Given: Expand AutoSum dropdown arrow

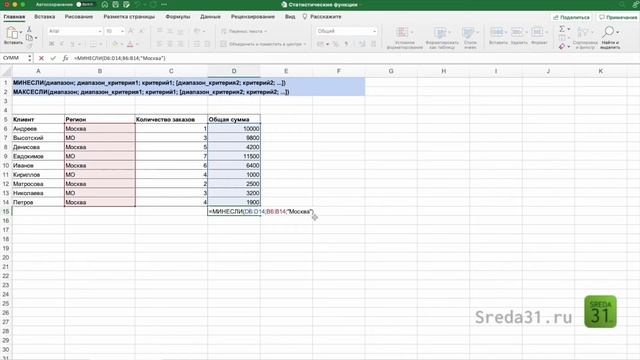Looking at the screenshot, I should point(569,29).
